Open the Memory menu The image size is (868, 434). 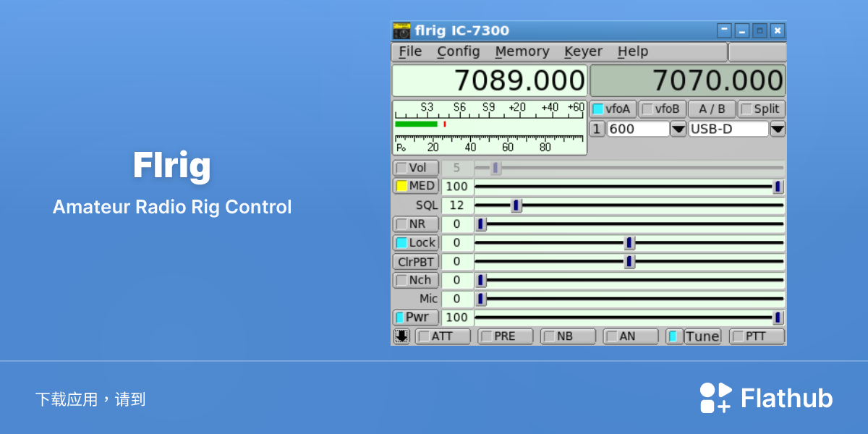pos(522,51)
